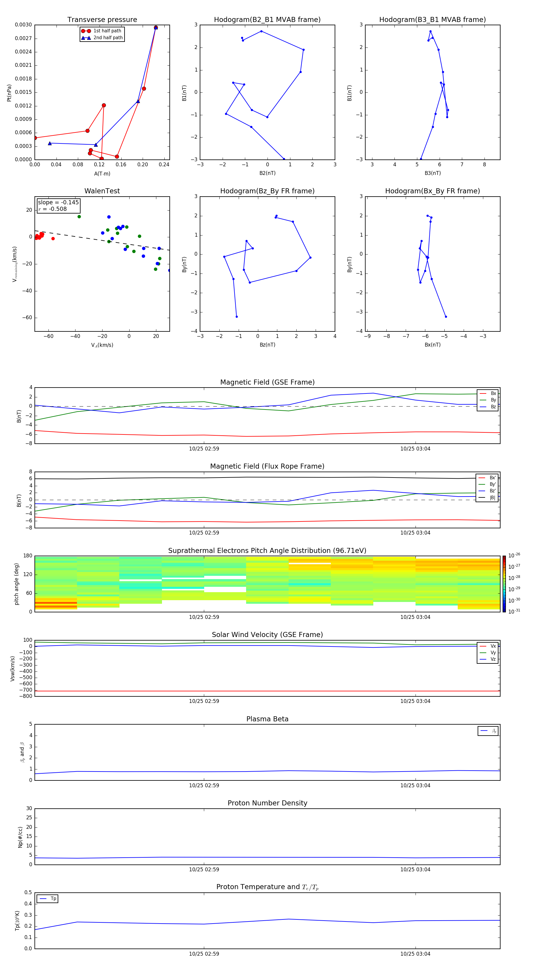Click '10/25 02:59' tick under GSE magnetic field plot
The height and width of the screenshot is (980, 535).
(204, 449)
